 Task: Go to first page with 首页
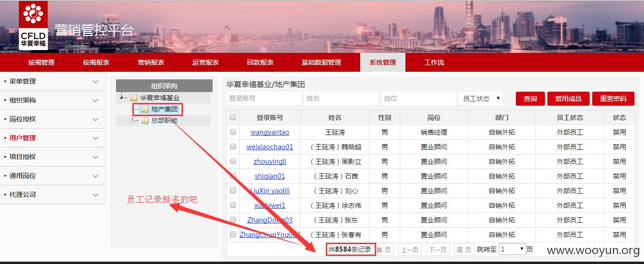[x=383, y=250]
